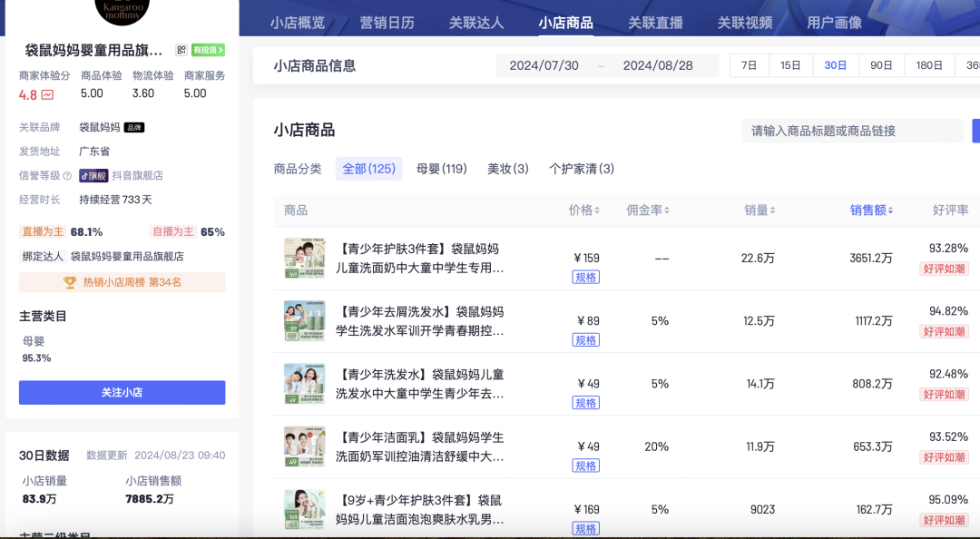Open 规格 for 青少年洗发水 product
Image resolution: width=980 pixels, height=539 pixels.
coord(585,403)
